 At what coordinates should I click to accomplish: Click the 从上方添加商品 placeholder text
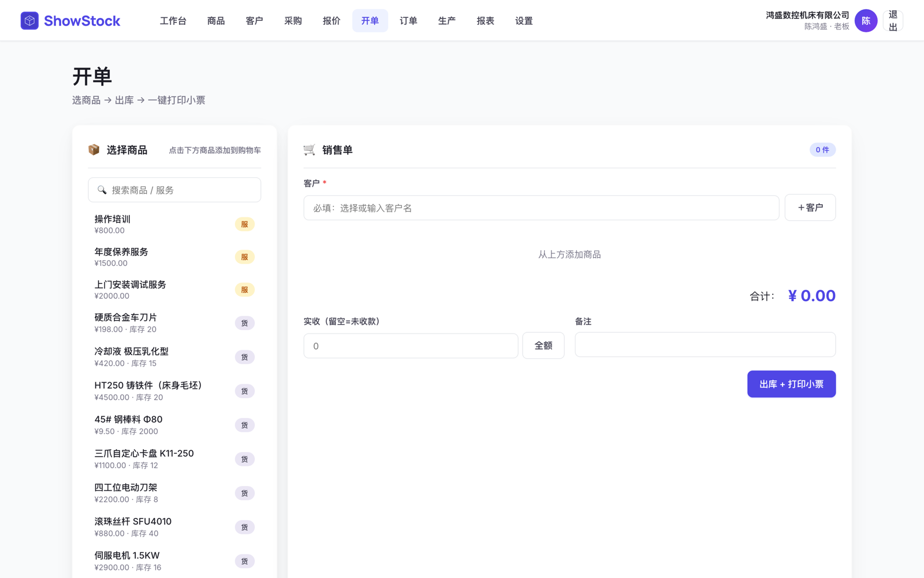(569, 255)
